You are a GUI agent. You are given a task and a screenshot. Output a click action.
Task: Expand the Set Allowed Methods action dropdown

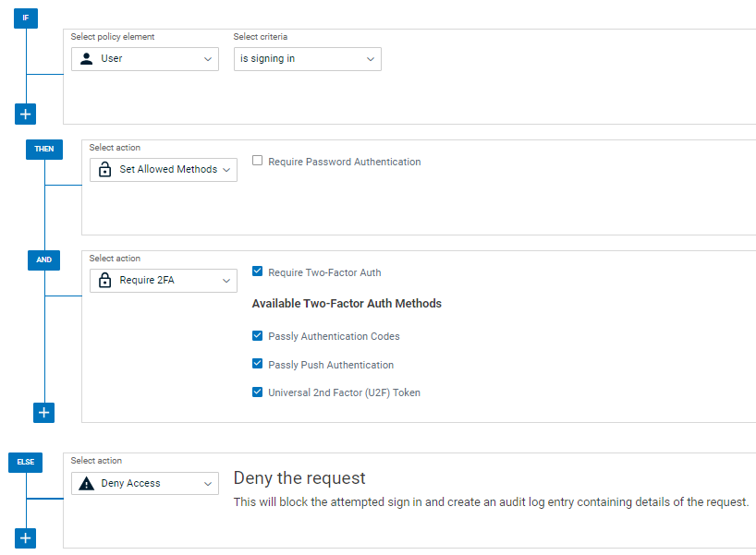pyautogui.click(x=164, y=170)
